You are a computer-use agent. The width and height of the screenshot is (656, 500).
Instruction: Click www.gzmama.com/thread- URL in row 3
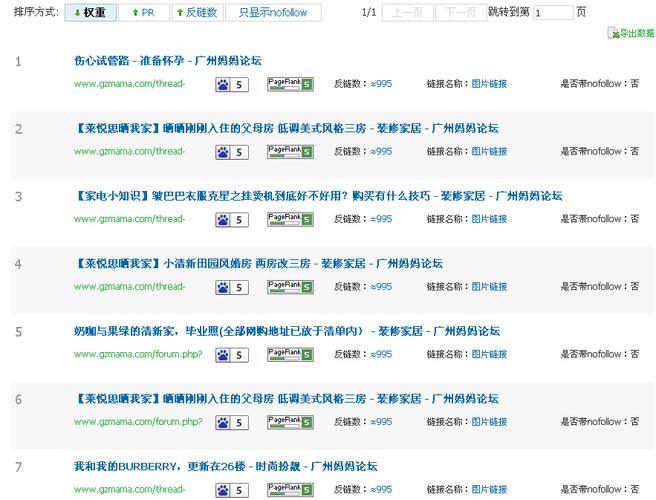(129, 219)
